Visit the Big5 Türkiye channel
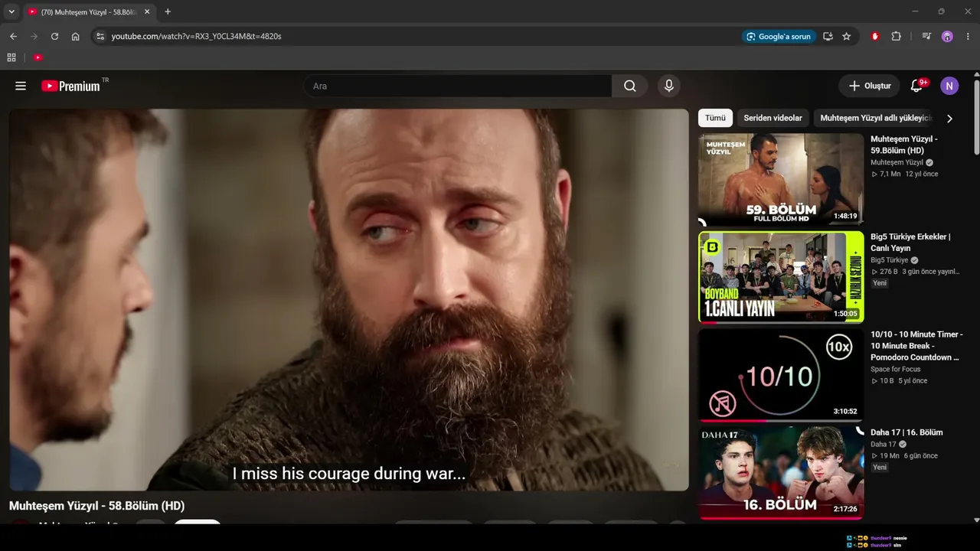 point(890,260)
